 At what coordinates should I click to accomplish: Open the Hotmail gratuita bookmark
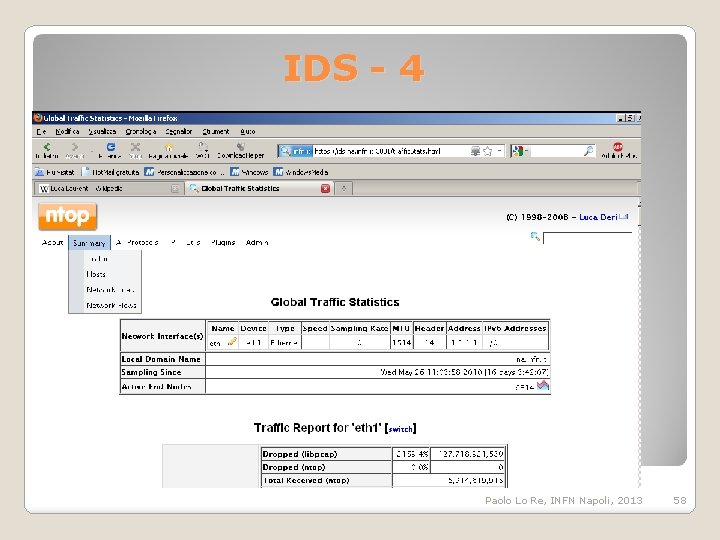tap(111, 172)
